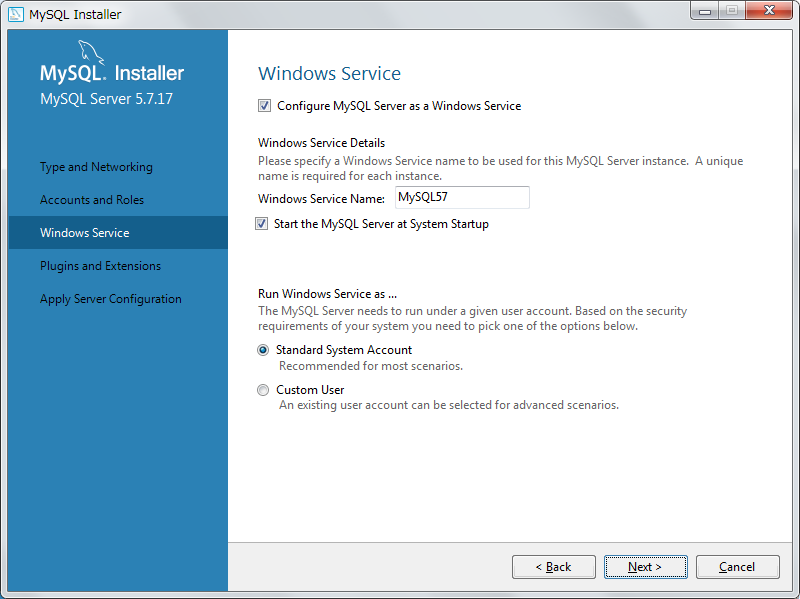Open the Type and Networking step

96,167
